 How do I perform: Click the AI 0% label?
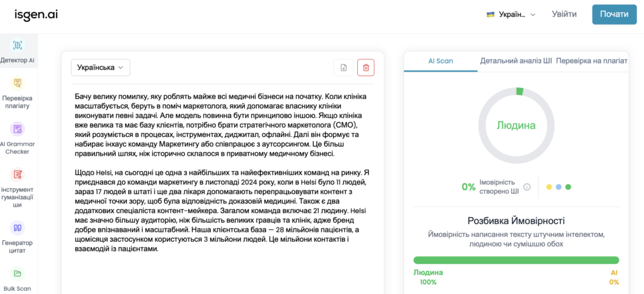coord(614,277)
